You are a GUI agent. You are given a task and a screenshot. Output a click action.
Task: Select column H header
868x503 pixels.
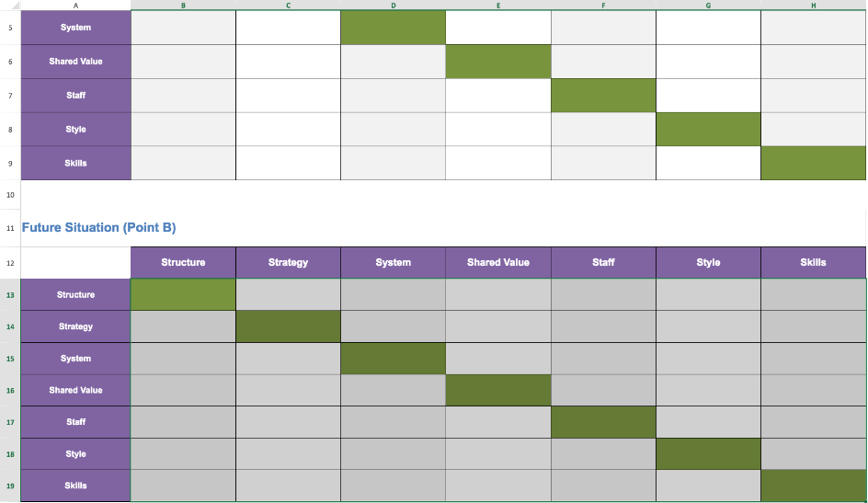pyautogui.click(x=813, y=5)
